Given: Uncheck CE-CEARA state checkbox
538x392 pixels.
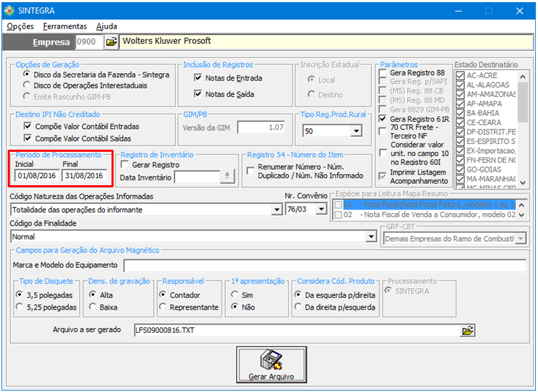Looking at the screenshot, I should click(x=461, y=123).
